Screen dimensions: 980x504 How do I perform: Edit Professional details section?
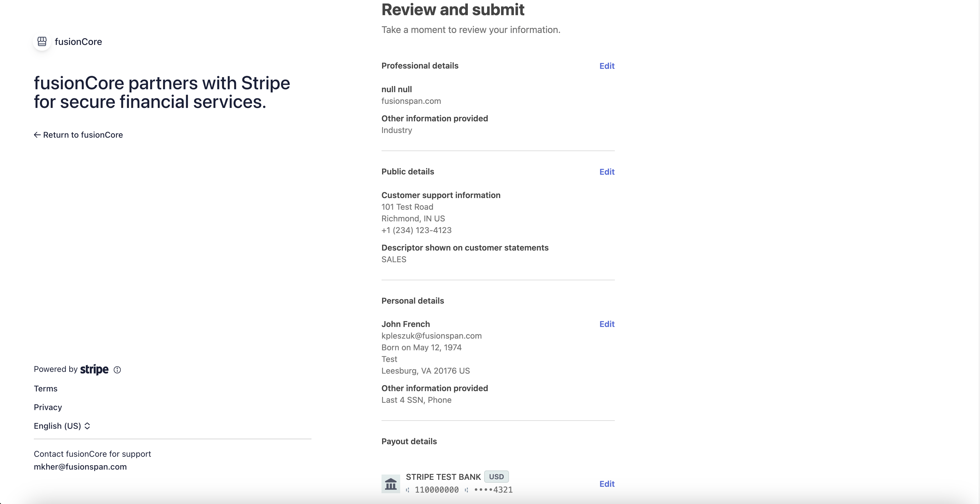[x=607, y=66]
